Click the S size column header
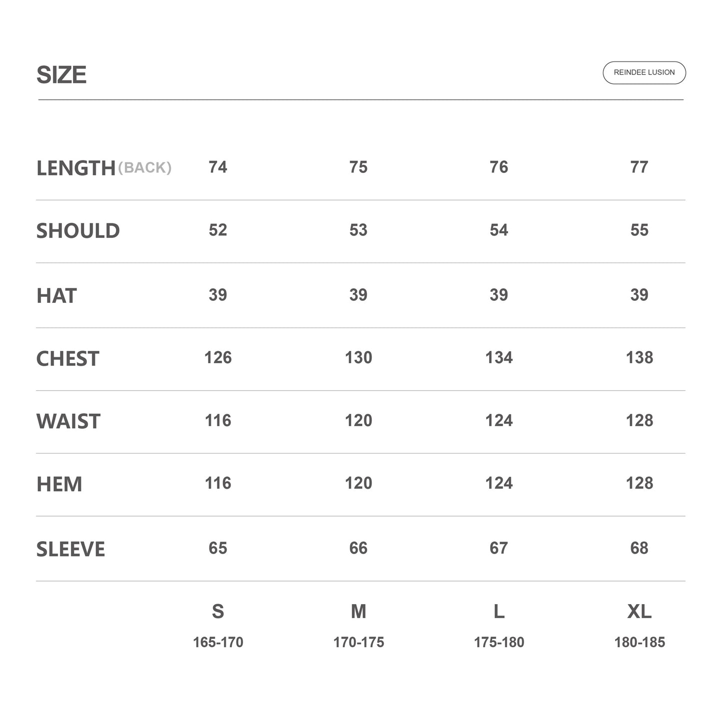 (218, 611)
